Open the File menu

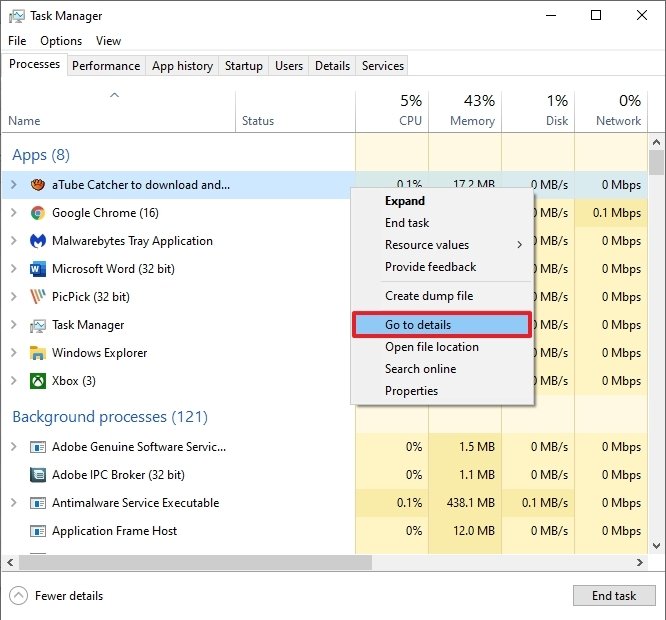tap(17, 41)
